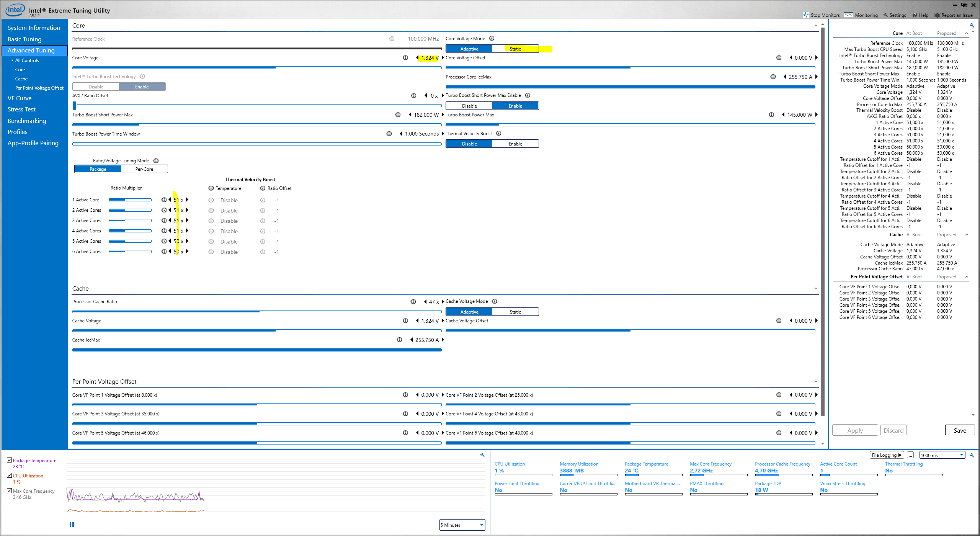Pause the monitoring graph

[72, 525]
